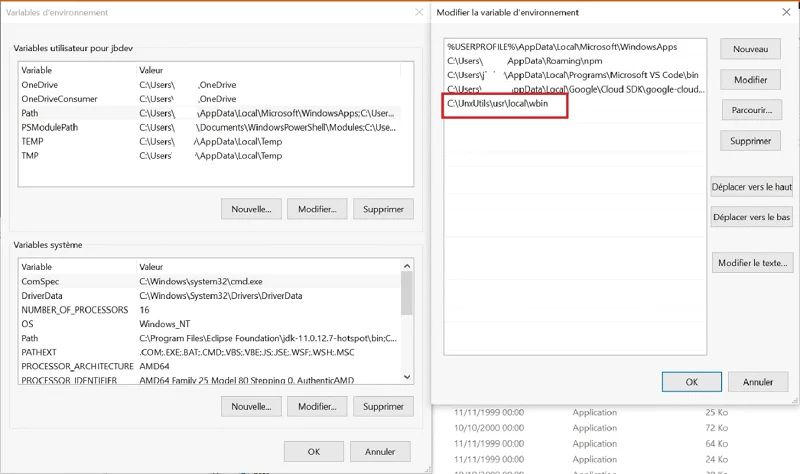Click Modifier... under system variables
Image resolution: width=800 pixels, height=474 pixels.
click(317, 407)
